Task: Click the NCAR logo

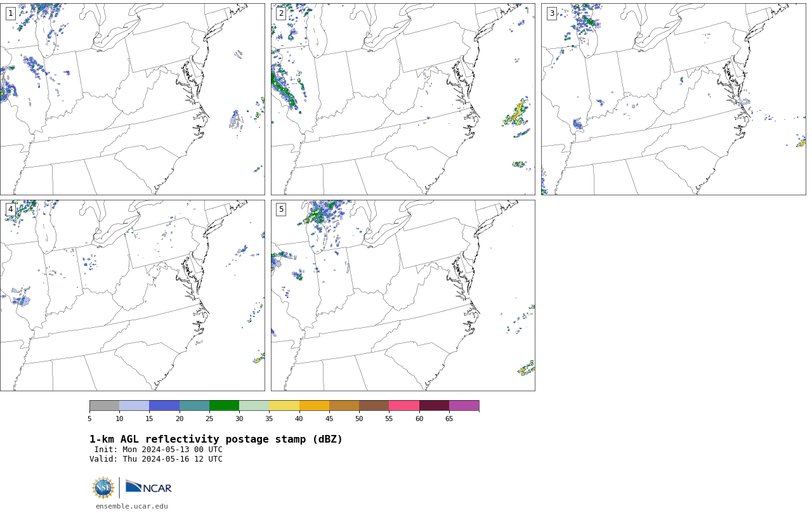Action: coord(148,487)
